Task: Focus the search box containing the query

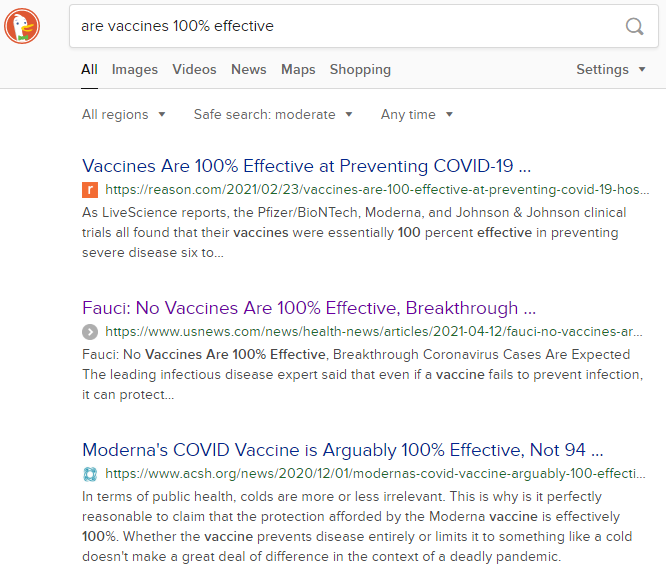Action: point(364,26)
